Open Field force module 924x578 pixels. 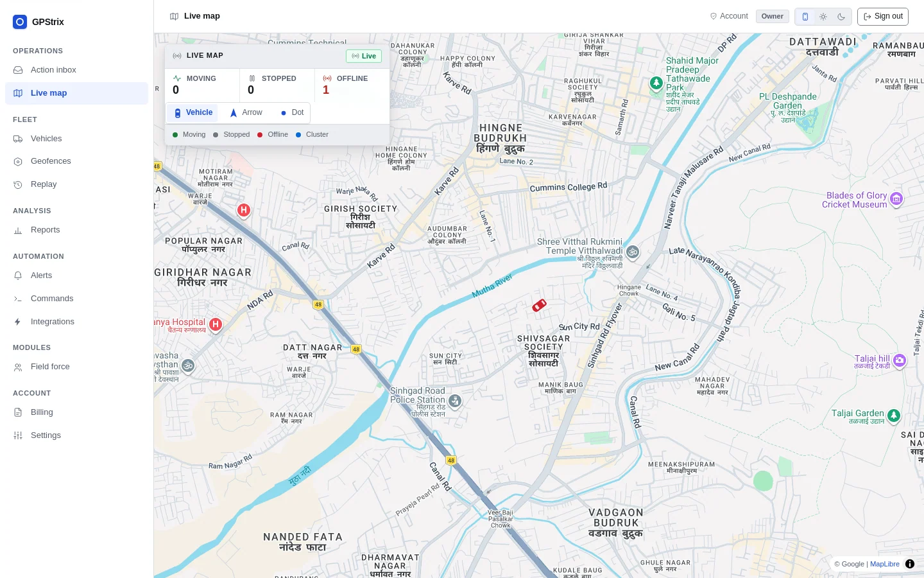76,367
